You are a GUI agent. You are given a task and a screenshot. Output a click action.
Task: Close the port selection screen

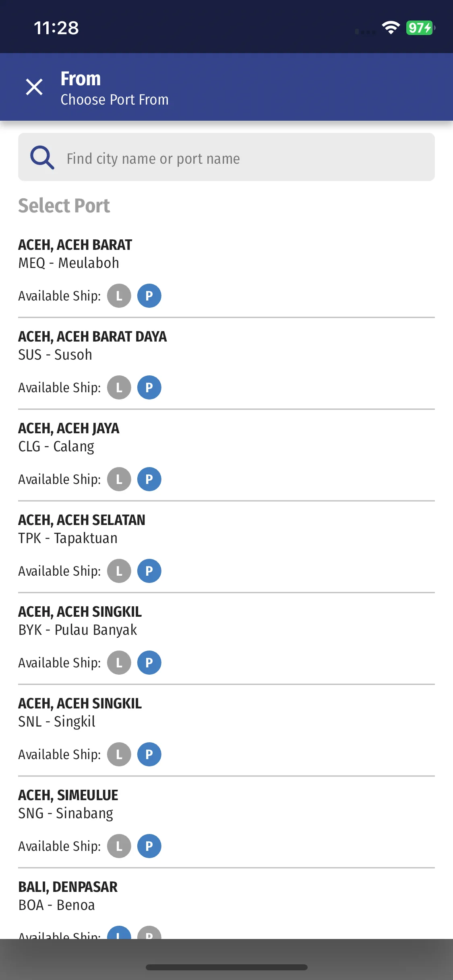tap(34, 87)
